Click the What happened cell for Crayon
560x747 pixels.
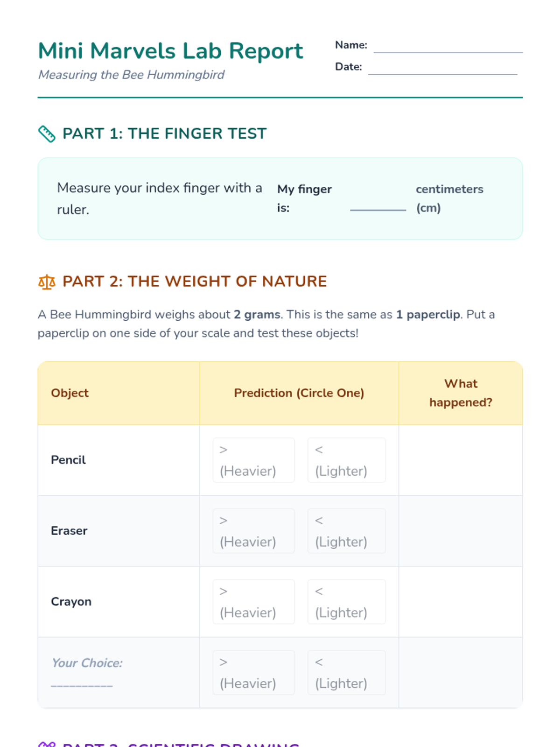pyautogui.click(x=461, y=602)
